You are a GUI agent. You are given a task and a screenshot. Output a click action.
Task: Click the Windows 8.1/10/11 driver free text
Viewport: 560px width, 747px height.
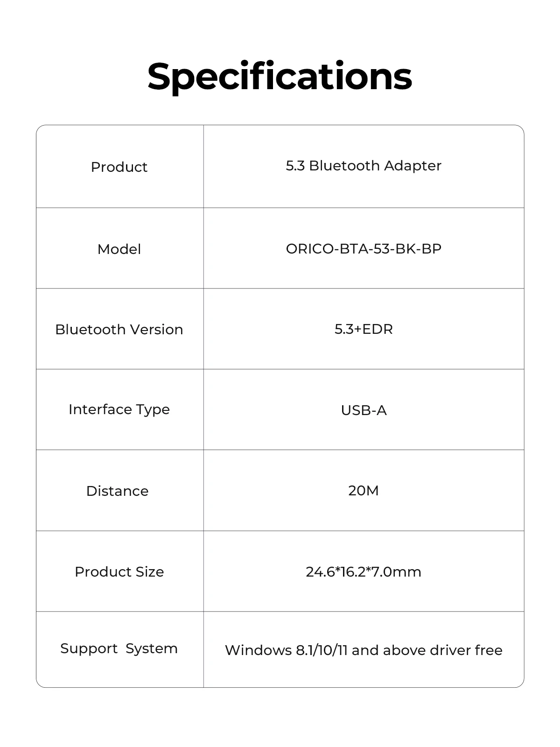[363, 650]
